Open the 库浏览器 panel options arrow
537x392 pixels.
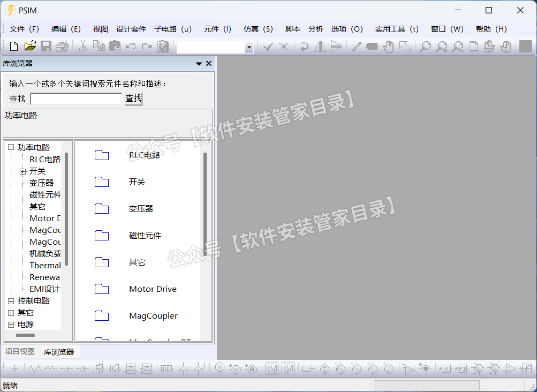pos(199,64)
